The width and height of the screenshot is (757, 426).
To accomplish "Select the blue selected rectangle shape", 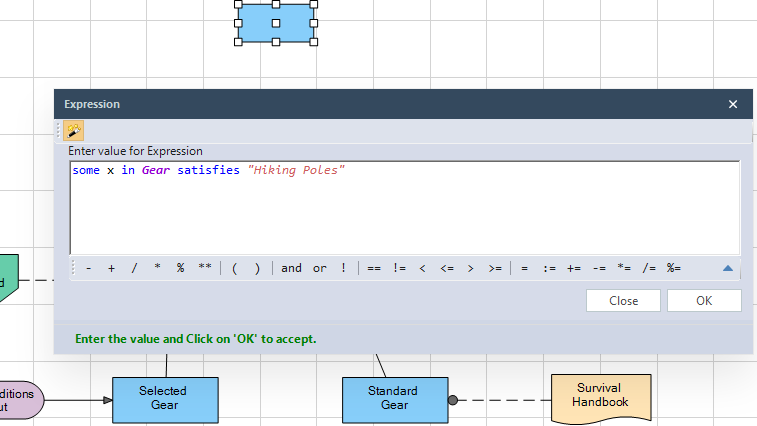I will 276,23.
